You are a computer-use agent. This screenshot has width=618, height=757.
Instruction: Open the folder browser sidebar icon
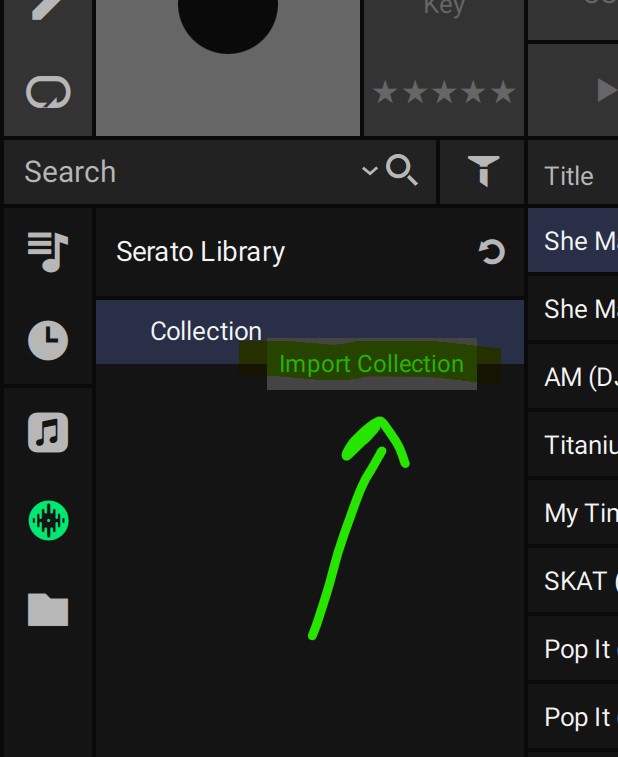pyautogui.click(x=48, y=609)
